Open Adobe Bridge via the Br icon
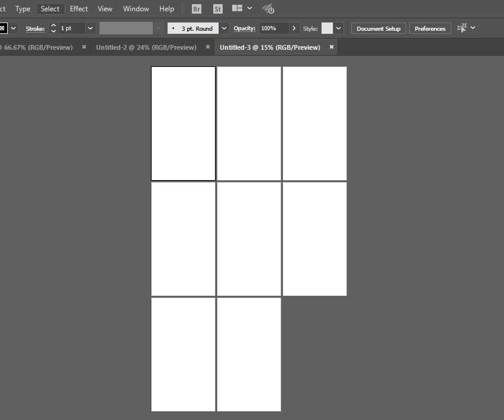Image resolution: width=504 pixels, height=420 pixels. click(x=197, y=9)
